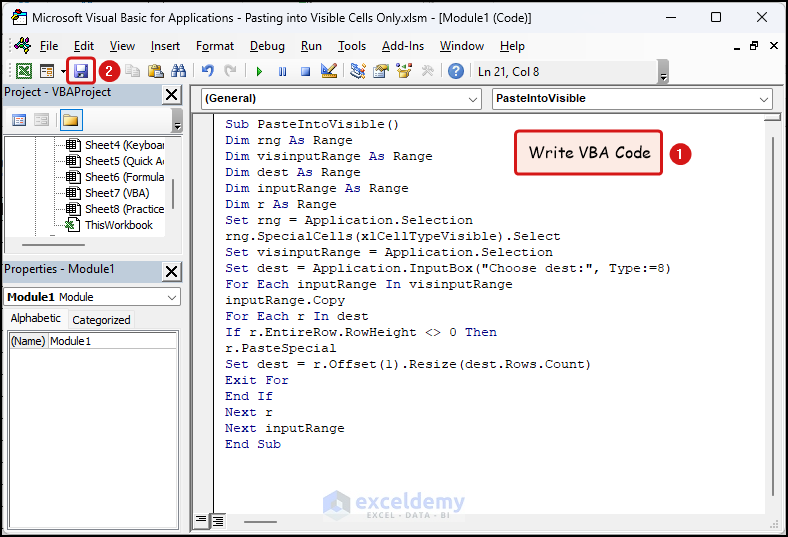Switch to the Categorized properties tab

pos(101,320)
